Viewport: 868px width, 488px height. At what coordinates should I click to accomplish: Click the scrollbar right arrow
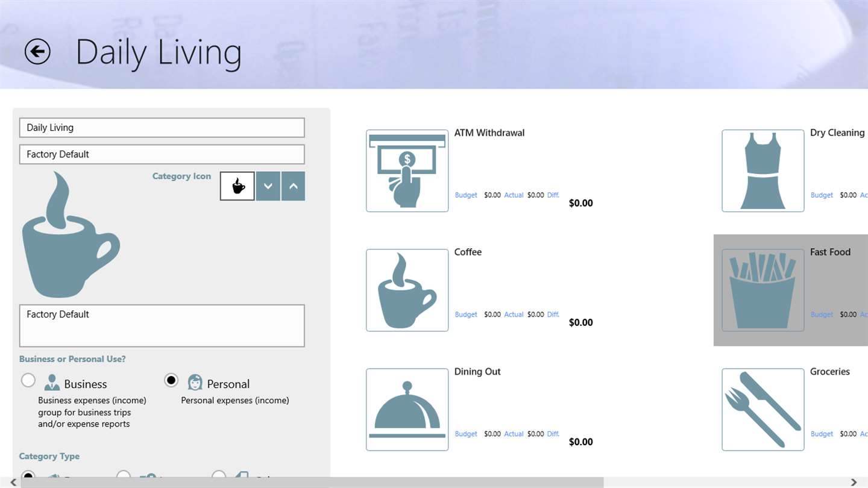coord(854,483)
